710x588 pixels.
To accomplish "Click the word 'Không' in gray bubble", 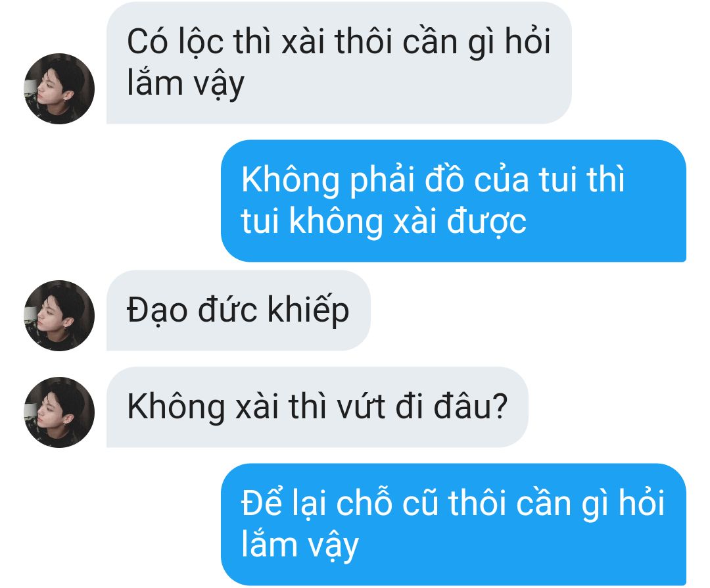I will [176, 406].
